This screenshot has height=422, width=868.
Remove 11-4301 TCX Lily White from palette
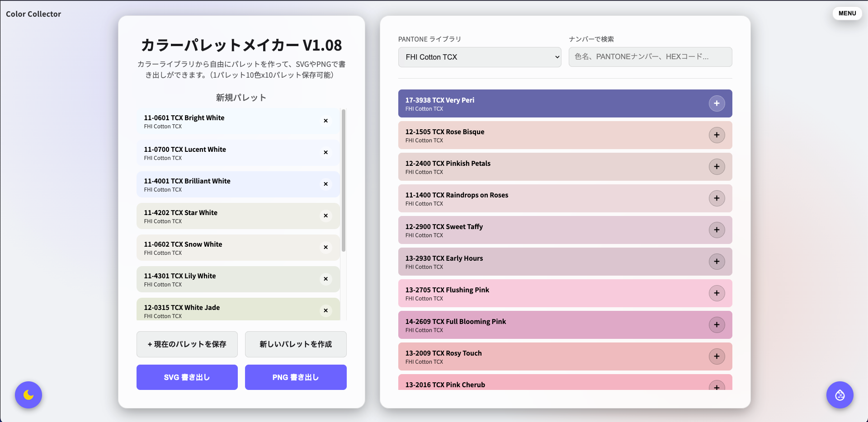pyautogui.click(x=325, y=279)
